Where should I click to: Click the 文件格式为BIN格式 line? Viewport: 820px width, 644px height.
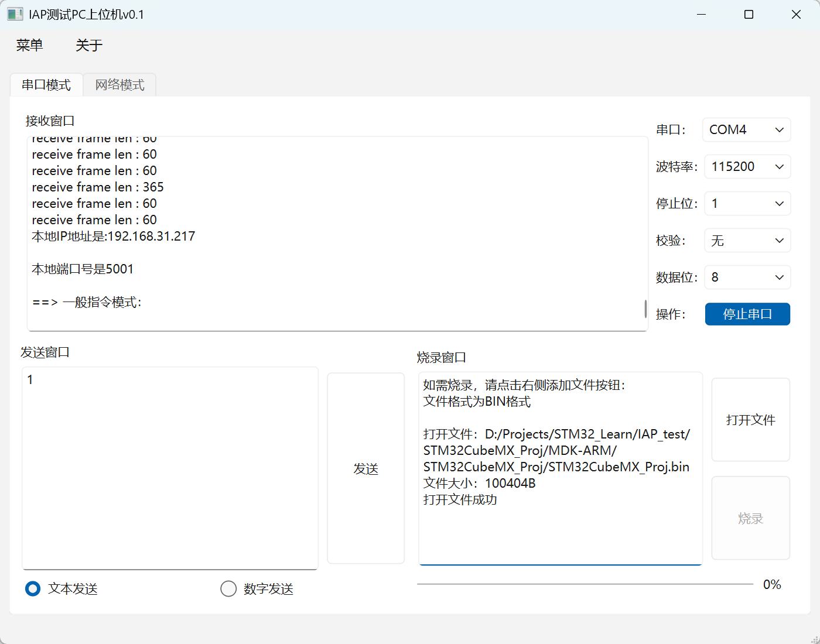point(477,402)
